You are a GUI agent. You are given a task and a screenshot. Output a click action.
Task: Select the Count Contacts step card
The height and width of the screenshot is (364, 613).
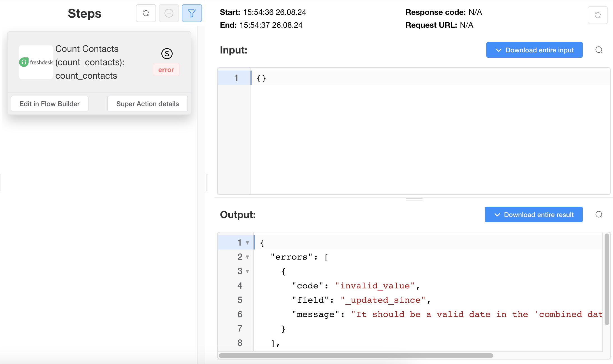(90, 62)
